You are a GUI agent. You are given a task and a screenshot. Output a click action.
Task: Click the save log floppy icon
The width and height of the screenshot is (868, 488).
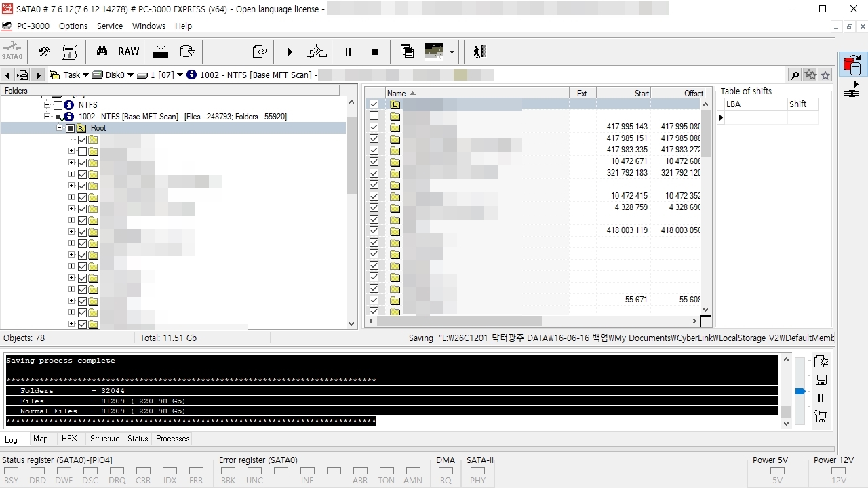coord(821,380)
